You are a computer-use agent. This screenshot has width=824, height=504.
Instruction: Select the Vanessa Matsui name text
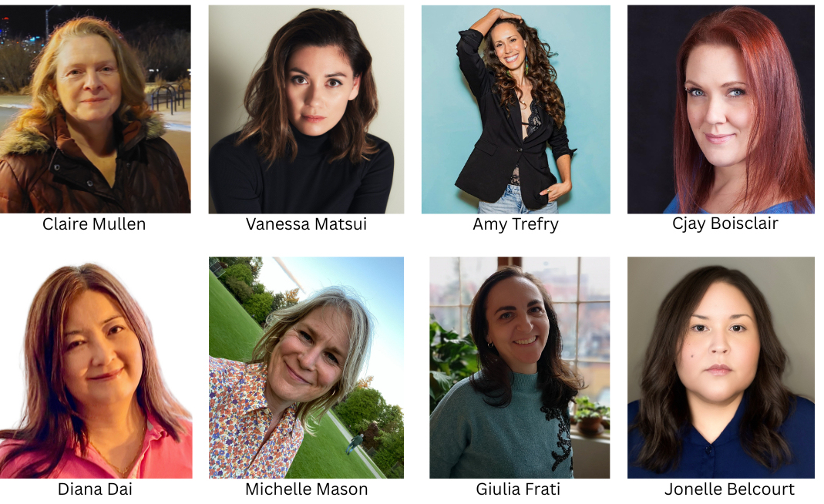306,224
